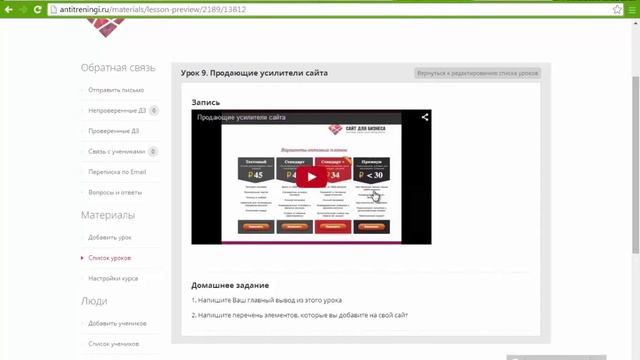The height and width of the screenshot is (360, 640).
Task: Click the page vertical scrollbar
Action: (636, 165)
